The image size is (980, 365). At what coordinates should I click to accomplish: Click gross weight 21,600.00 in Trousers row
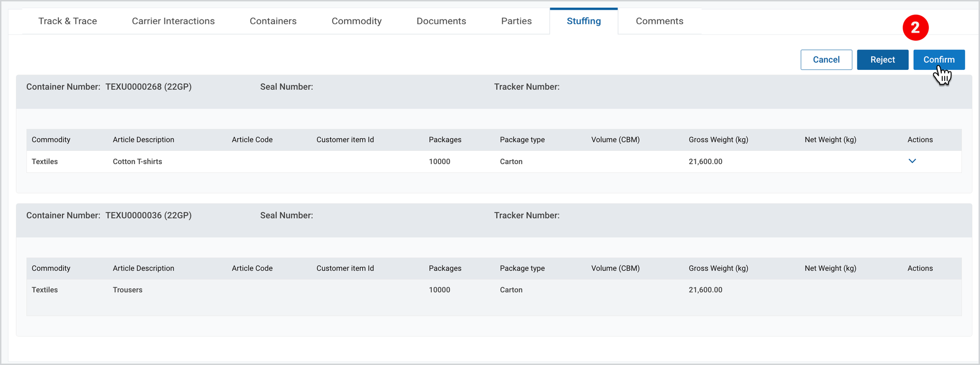click(705, 290)
